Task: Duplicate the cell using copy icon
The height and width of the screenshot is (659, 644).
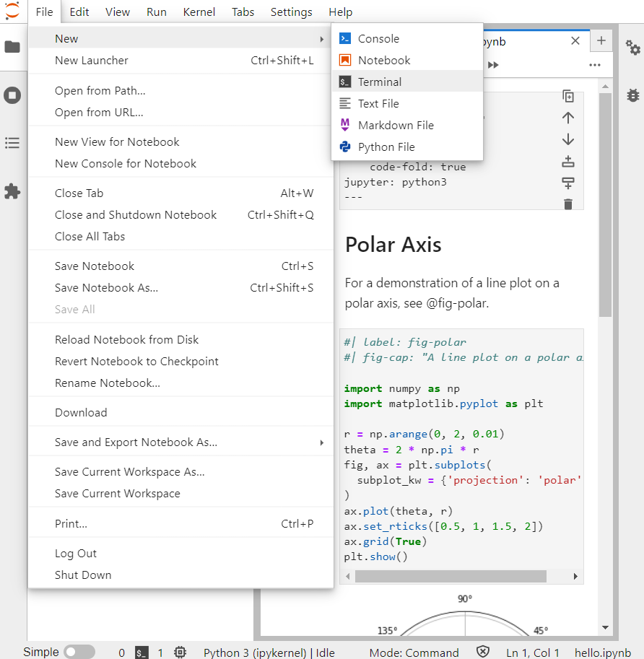Action: pyautogui.click(x=568, y=97)
